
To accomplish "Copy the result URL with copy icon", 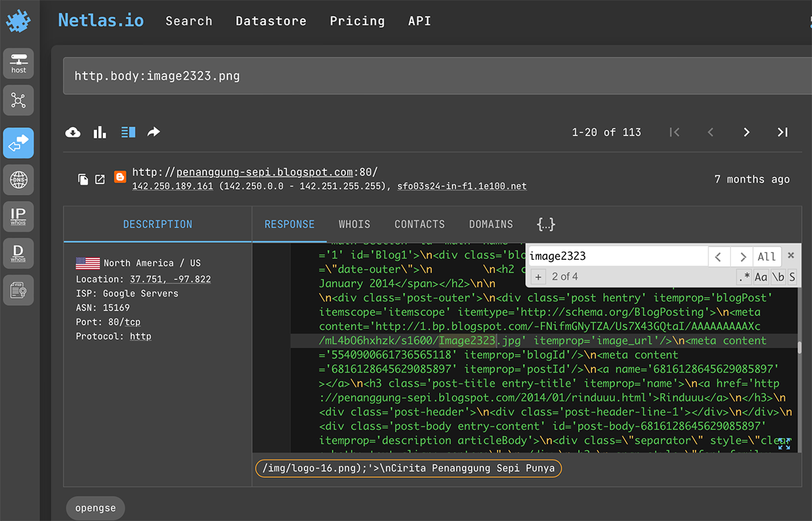I will point(83,179).
